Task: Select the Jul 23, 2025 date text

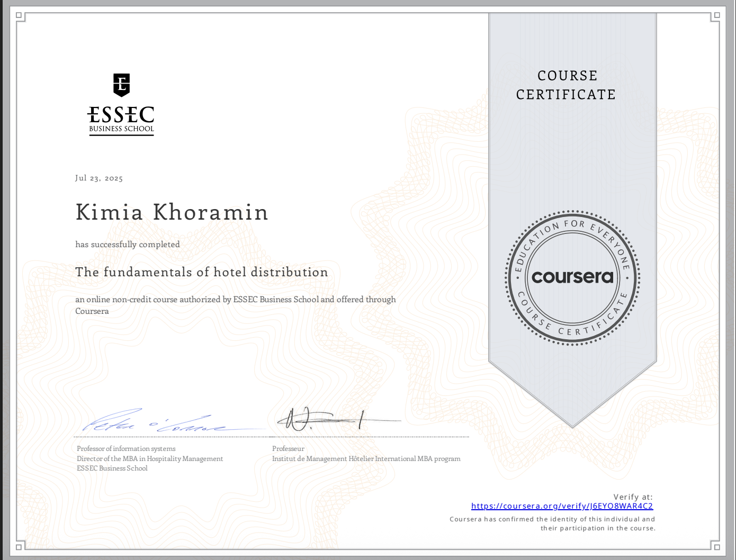Action: [x=99, y=178]
